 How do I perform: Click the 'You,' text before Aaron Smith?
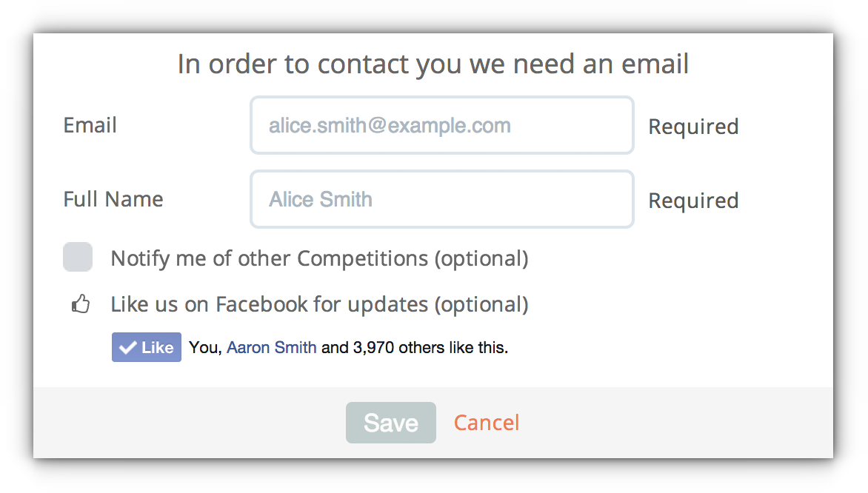click(205, 347)
